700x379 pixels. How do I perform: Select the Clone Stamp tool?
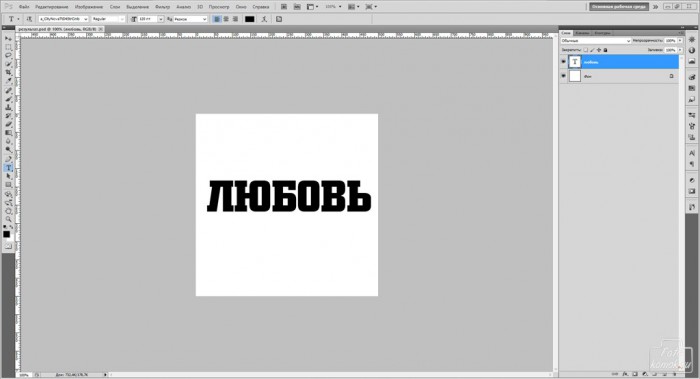pos(8,108)
